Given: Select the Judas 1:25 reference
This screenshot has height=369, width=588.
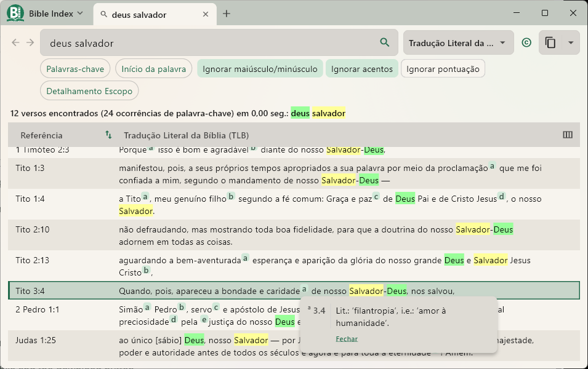Looking at the screenshot, I should point(36,340).
